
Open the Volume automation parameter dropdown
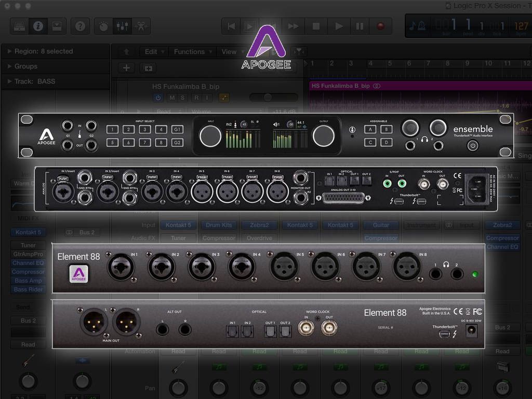[x=226, y=111]
